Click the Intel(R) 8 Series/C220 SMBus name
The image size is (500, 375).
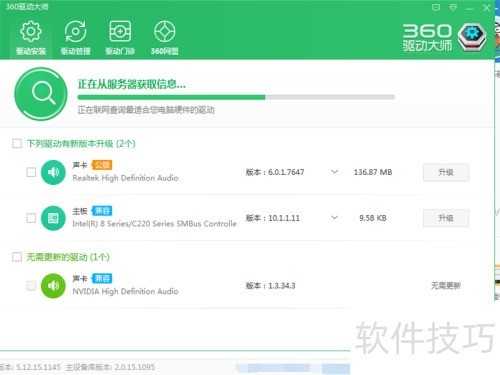[x=155, y=224]
